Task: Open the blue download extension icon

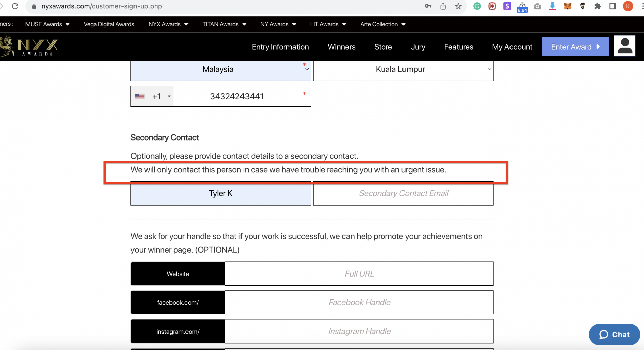Action: click(x=552, y=6)
